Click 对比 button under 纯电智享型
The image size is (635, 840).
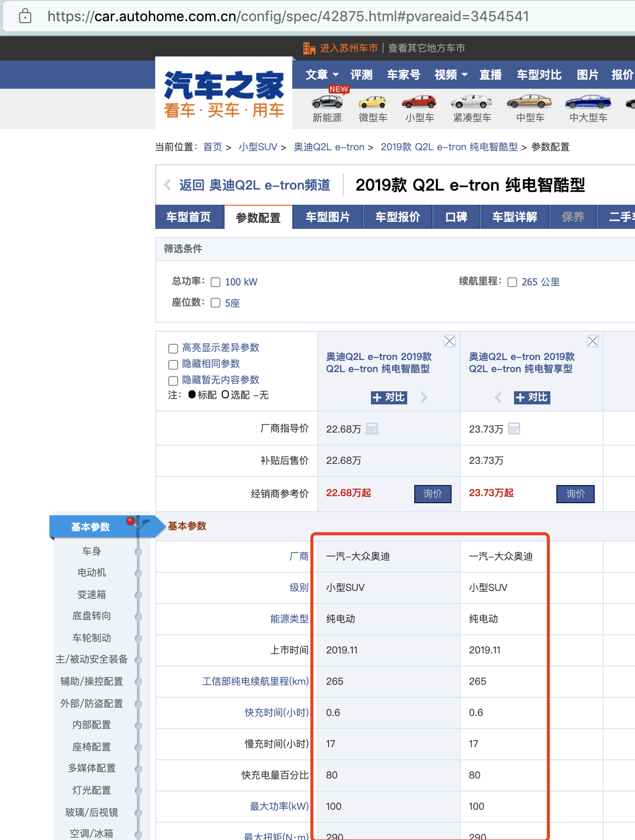[x=532, y=397]
